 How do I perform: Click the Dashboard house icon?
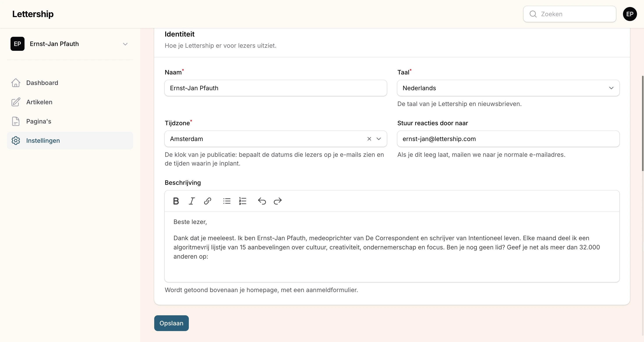16,83
